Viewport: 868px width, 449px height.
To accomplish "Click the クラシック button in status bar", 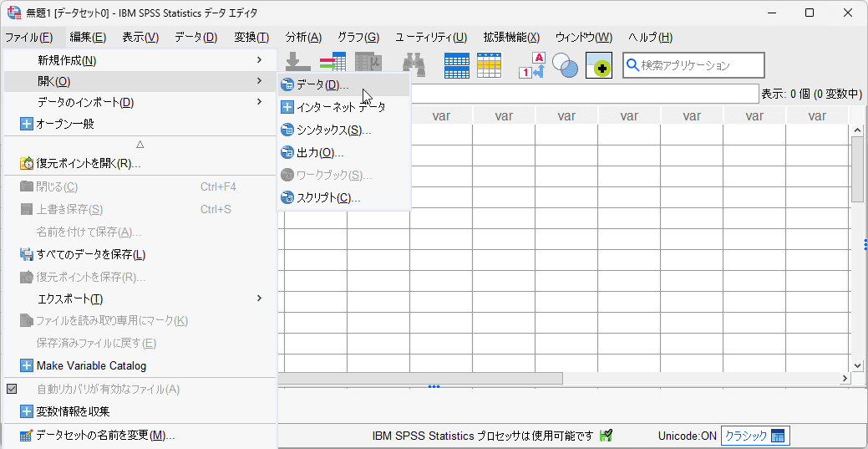I will point(755,436).
